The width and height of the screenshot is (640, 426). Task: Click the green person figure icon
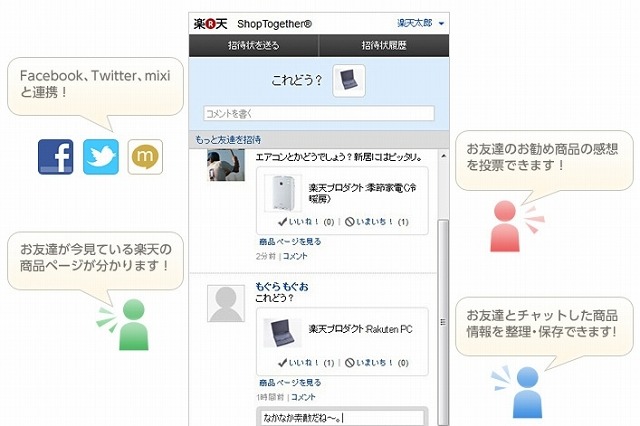tap(133, 324)
